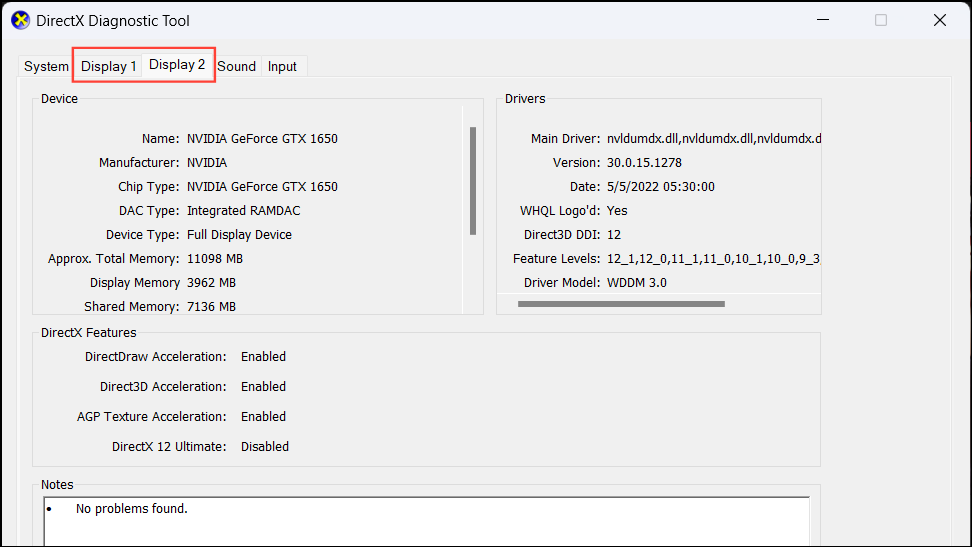Click the Main Driver nvldumdx.dll value
This screenshot has height=547, width=972.
click(x=714, y=139)
